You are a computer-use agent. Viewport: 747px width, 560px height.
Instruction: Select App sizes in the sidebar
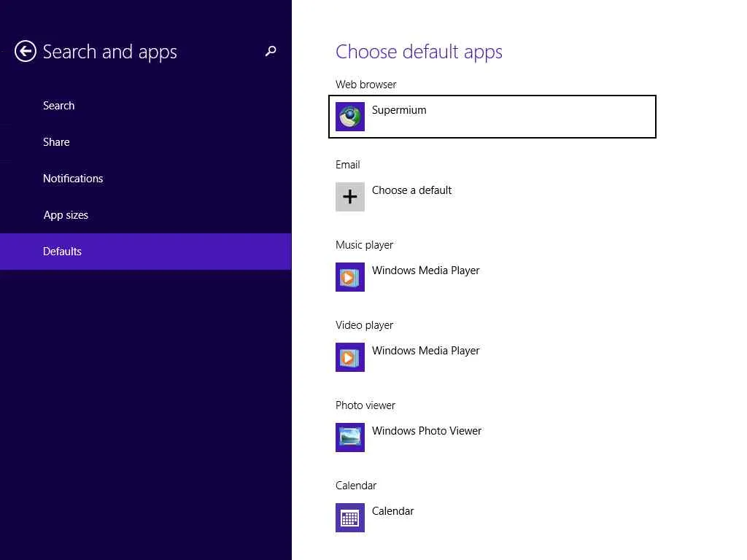(x=66, y=215)
